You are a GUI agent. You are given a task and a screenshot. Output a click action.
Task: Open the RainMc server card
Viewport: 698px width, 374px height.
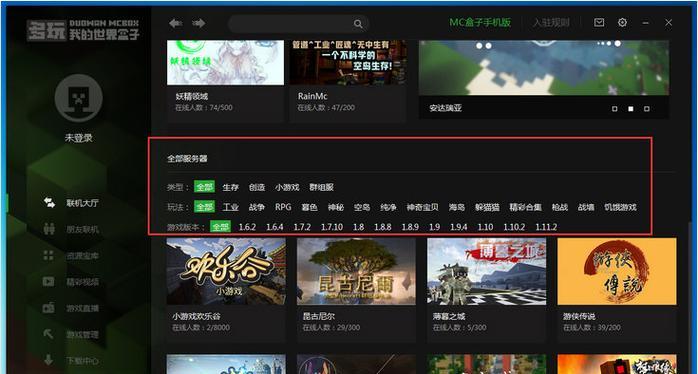tap(348, 80)
